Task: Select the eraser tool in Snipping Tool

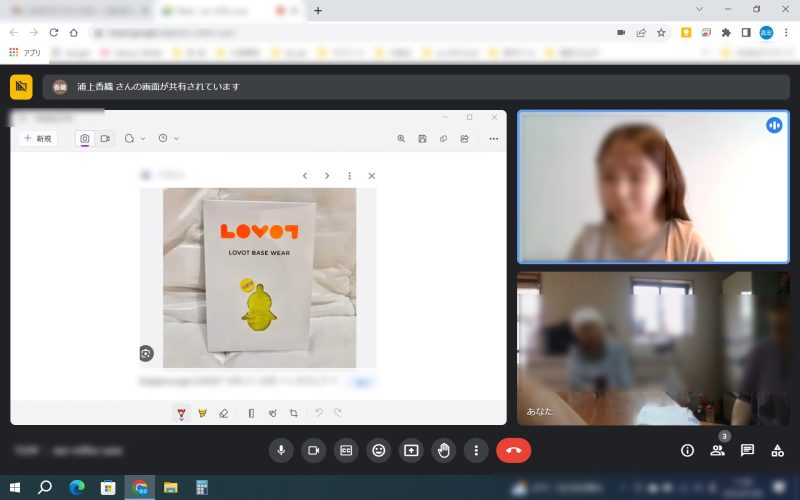Action: click(223, 413)
